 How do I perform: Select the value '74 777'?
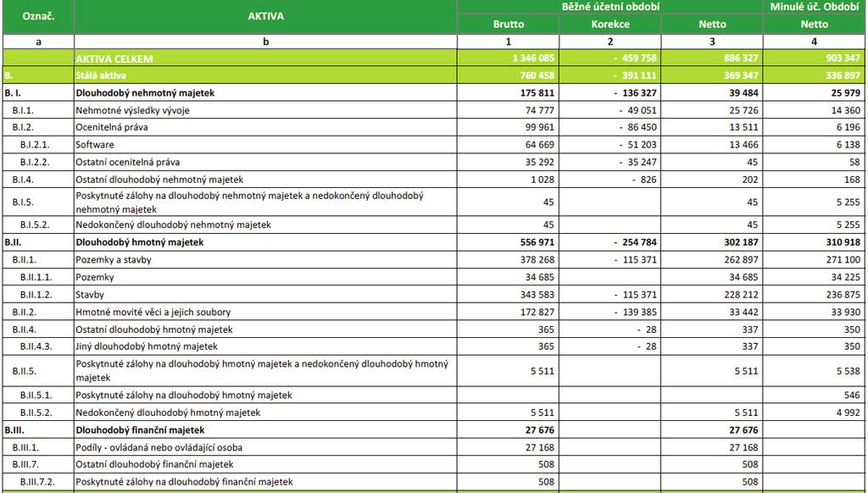tap(540, 111)
